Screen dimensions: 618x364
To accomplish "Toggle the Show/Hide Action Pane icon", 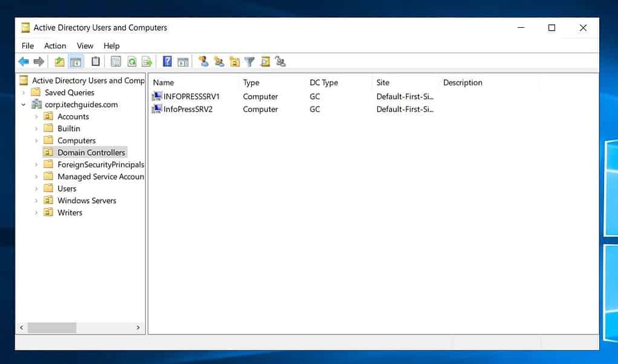I will click(183, 62).
